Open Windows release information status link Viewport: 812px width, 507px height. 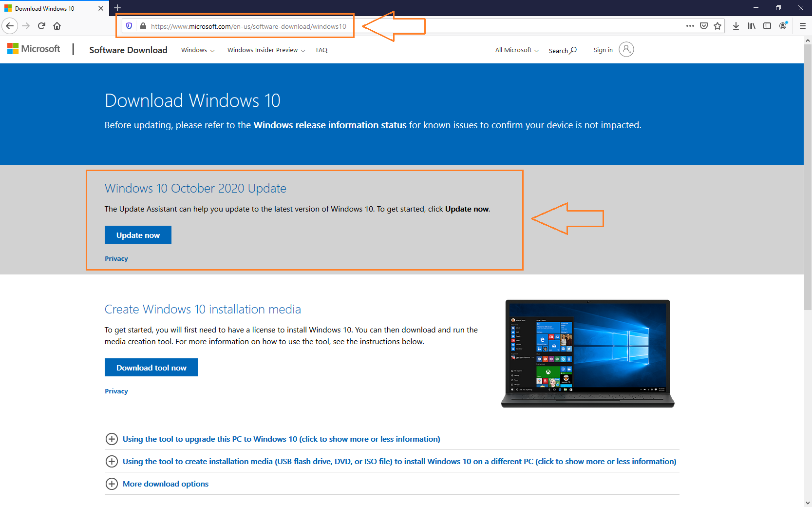point(330,125)
